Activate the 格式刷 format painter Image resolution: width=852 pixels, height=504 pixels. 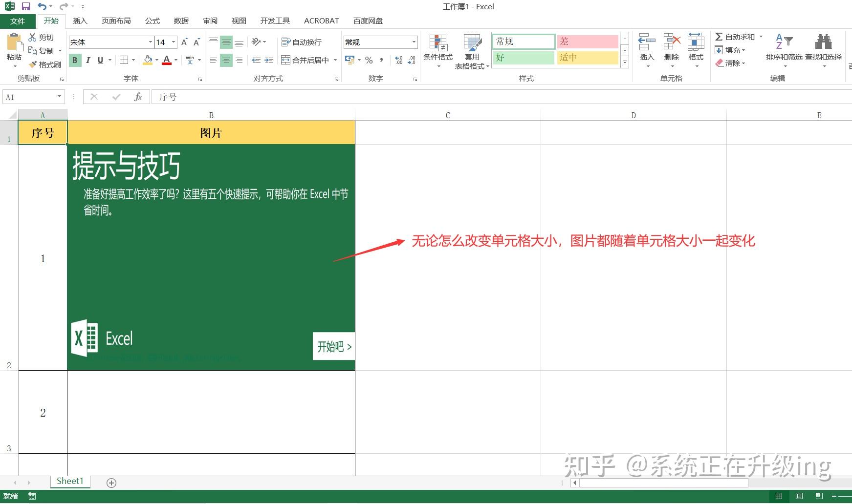pos(44,64)
